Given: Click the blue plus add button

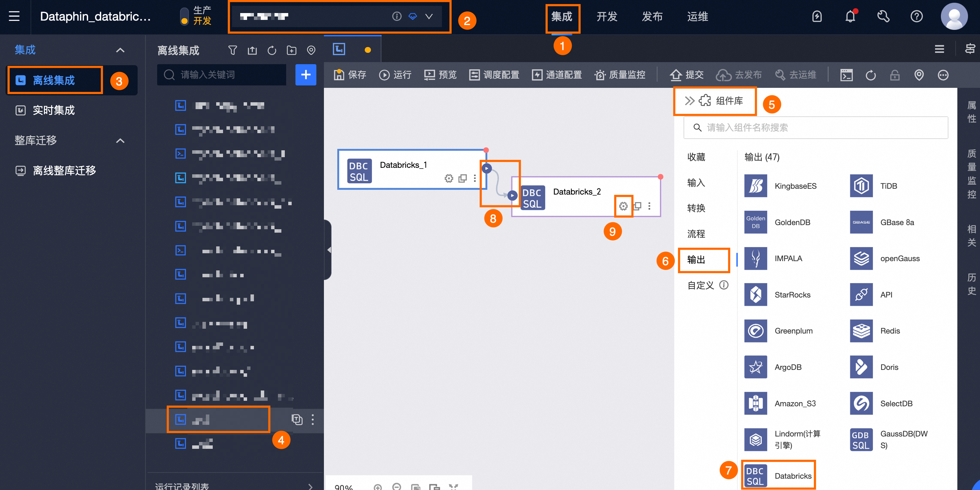Looking at the screenshot, I should (x=306, y=74).
